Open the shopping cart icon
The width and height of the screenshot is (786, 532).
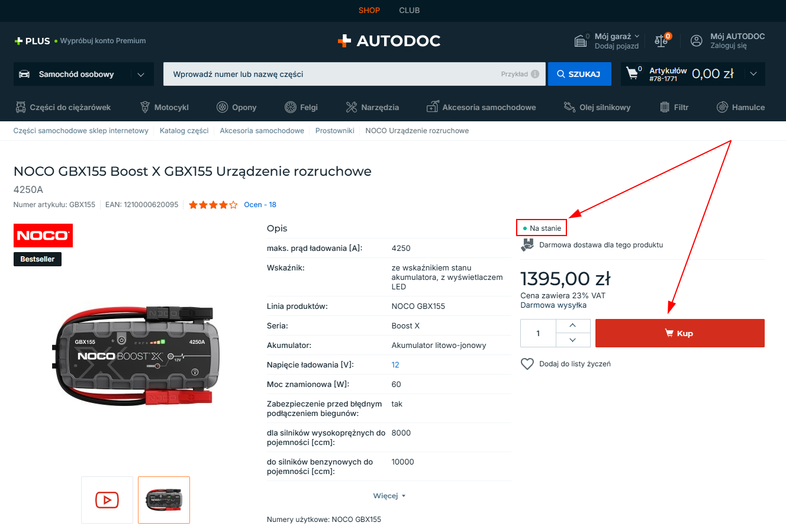click(633, 73)
